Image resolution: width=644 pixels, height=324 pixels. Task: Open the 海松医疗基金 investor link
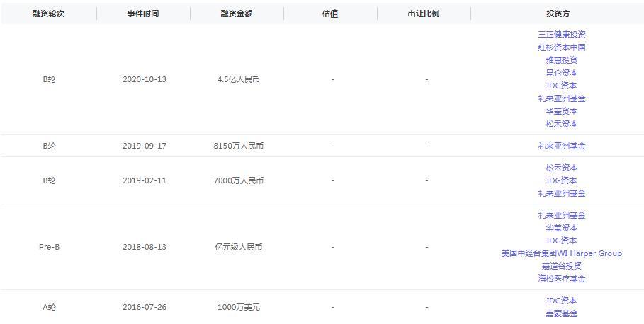click(561, 279)
